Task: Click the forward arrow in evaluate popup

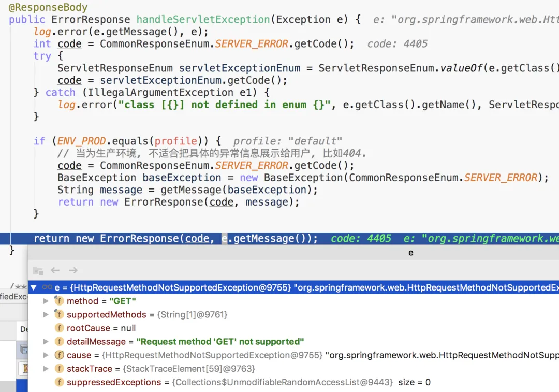Action: click(73, 270)
